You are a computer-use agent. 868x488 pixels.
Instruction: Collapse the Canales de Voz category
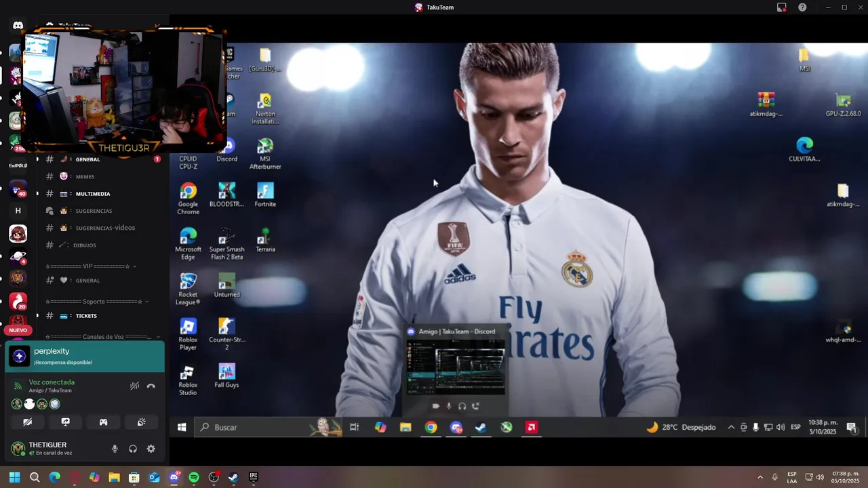[102, 336]
